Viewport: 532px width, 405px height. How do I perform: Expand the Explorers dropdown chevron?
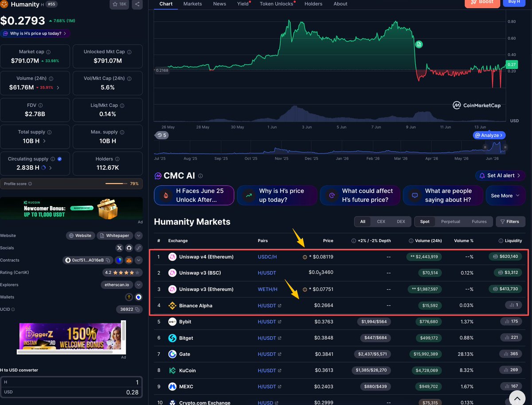(x=139, y=285)
